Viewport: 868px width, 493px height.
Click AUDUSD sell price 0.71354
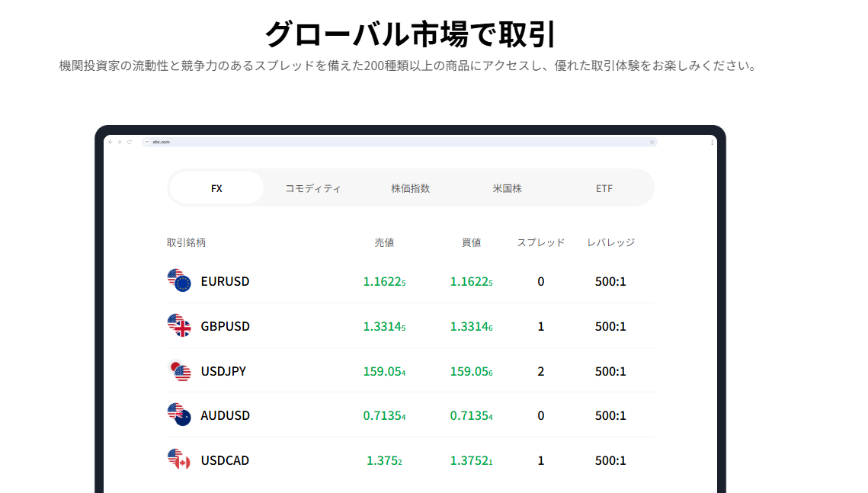[384, 415]
